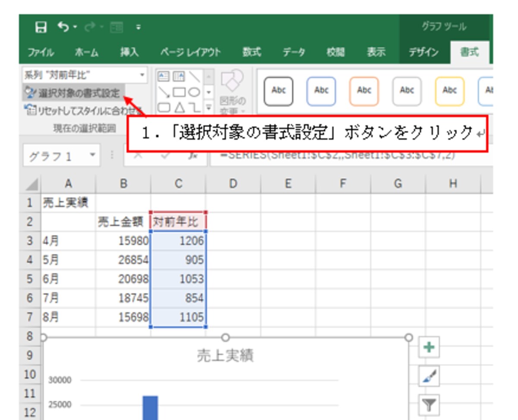Image resolution: width=518 pixels, height=420 pixels.
Task: Select the oval shape
Action: point(195,92)
